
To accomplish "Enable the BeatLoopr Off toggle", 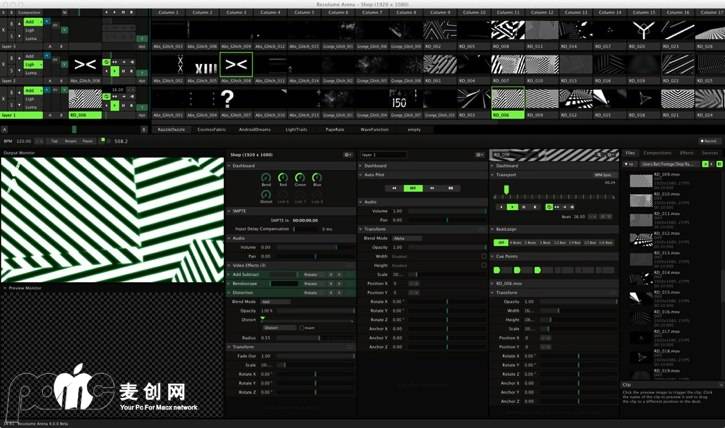I will pyautogui.click(x=500, y=242).
